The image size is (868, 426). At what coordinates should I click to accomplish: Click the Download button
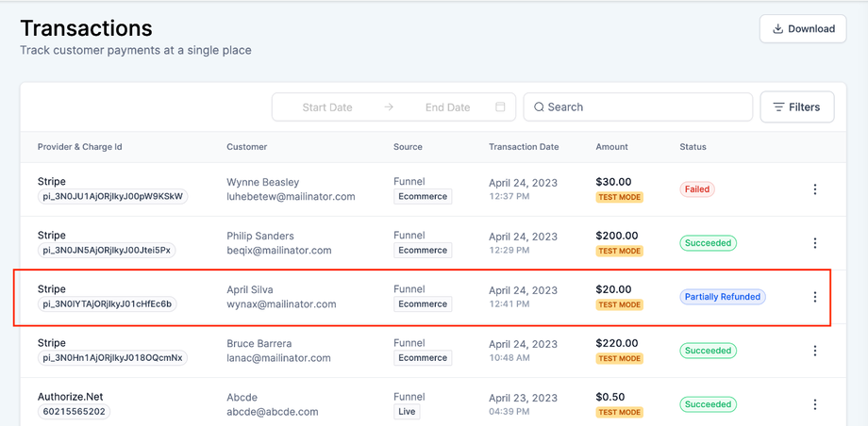803,28
